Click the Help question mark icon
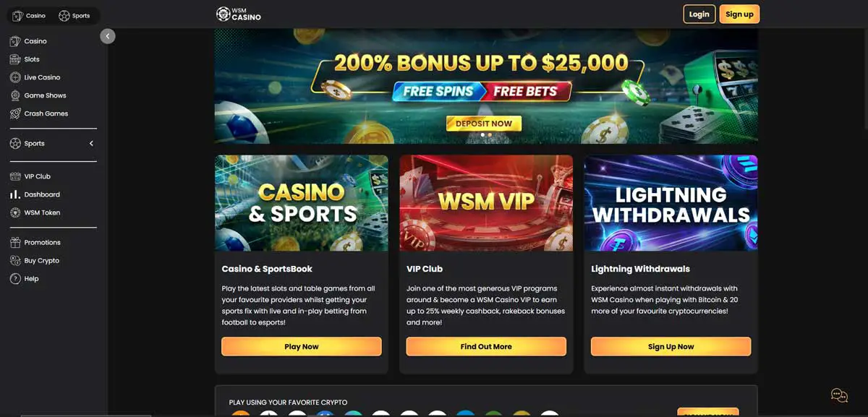 click(x=15, y=278)
